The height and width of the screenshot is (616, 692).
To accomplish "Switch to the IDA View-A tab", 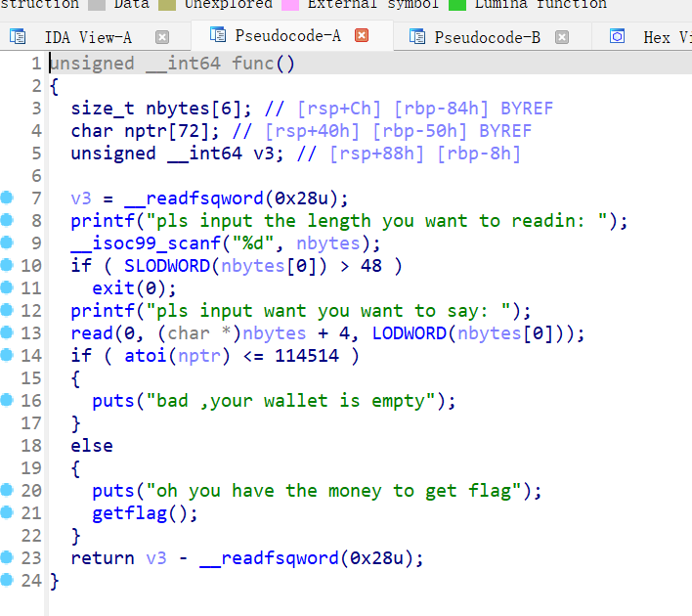I will click(x=88, y=38).
